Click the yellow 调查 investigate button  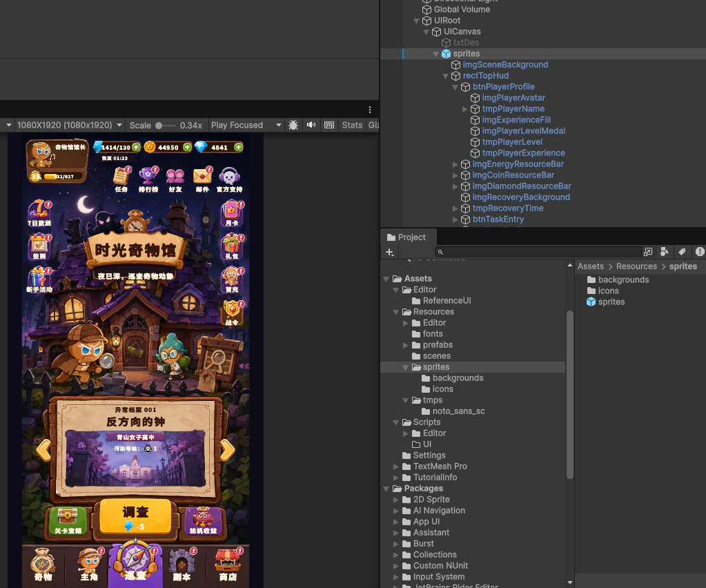tap(135, 517)
